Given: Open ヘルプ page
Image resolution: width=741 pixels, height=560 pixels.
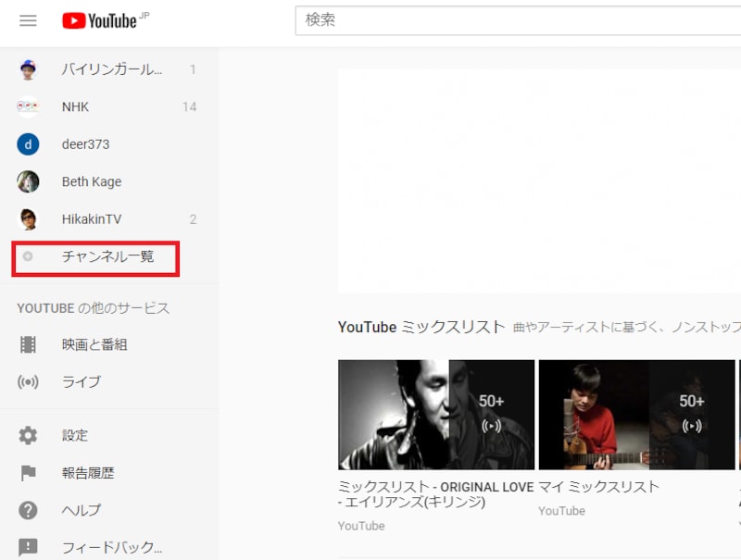Looking at the screenshot, I should point(82,510).
